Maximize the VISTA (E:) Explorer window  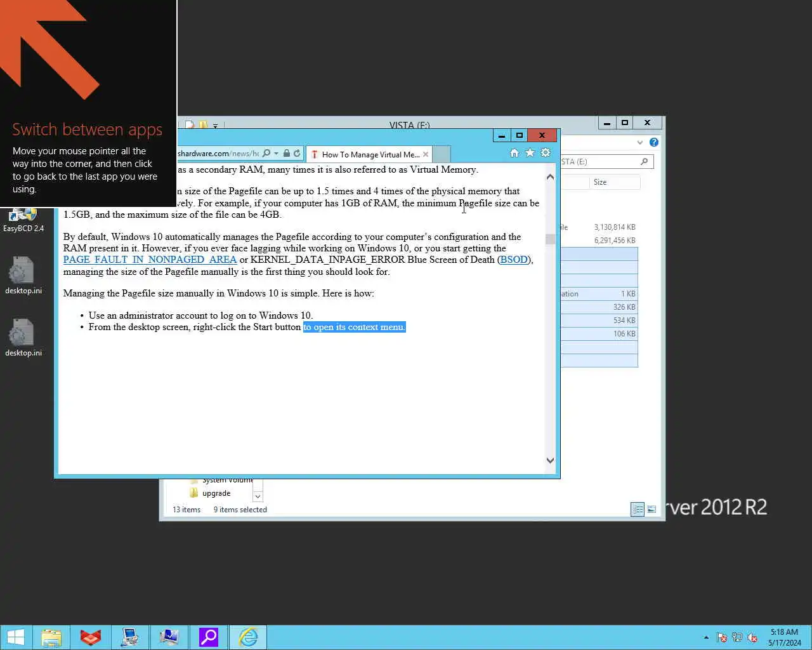pos(625,123)
